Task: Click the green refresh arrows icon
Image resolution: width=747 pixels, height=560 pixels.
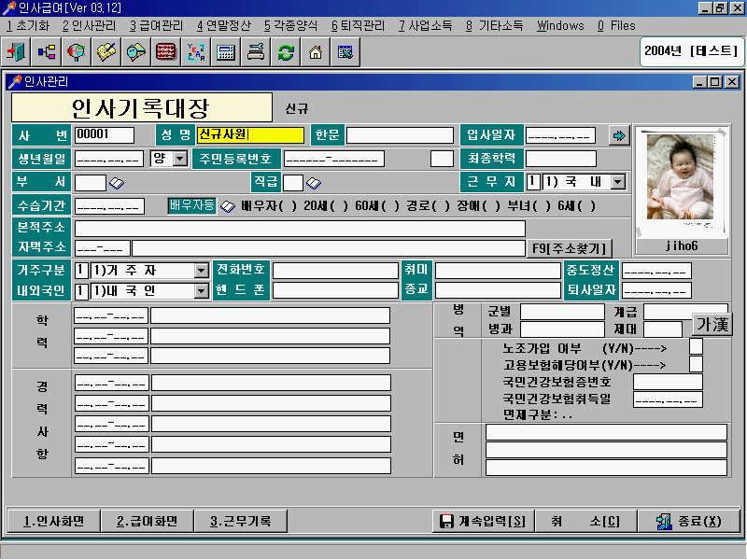Action: pyautogui.click(x=286, y=51)
